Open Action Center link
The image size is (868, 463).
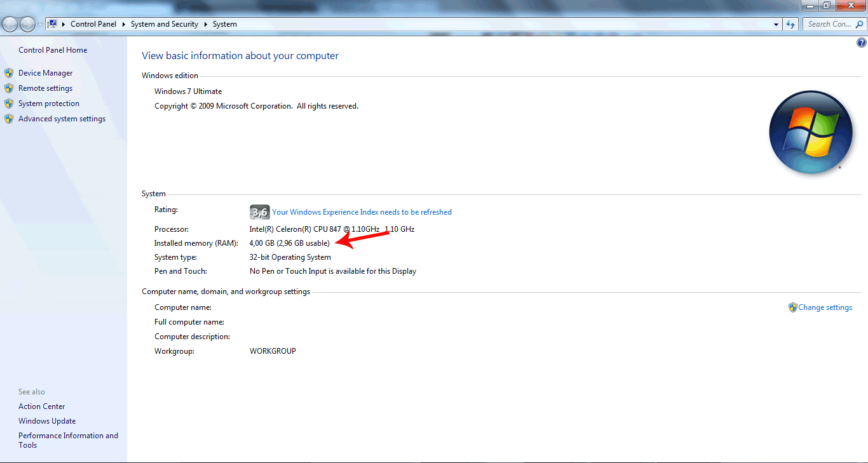(42, 406)
